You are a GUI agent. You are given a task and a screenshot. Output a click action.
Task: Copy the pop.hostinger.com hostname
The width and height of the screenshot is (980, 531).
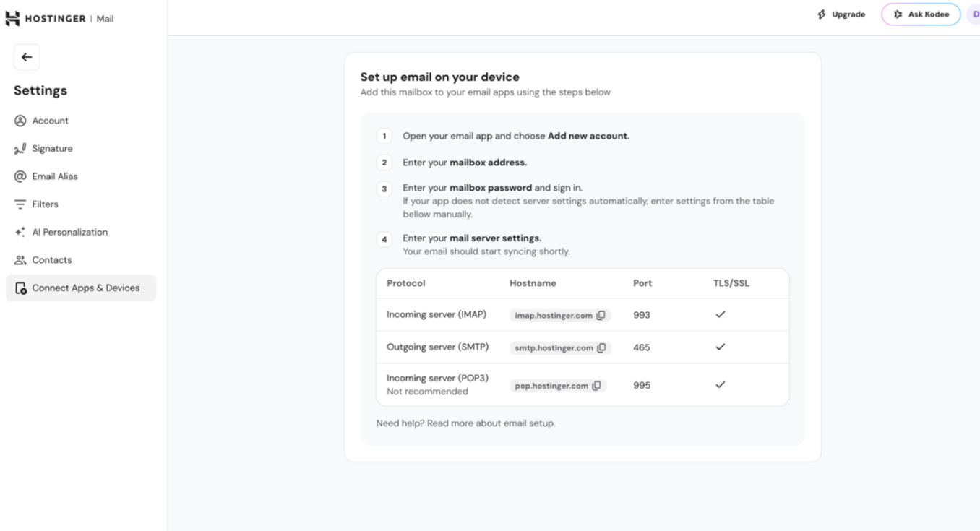click(x=596, y=386)
